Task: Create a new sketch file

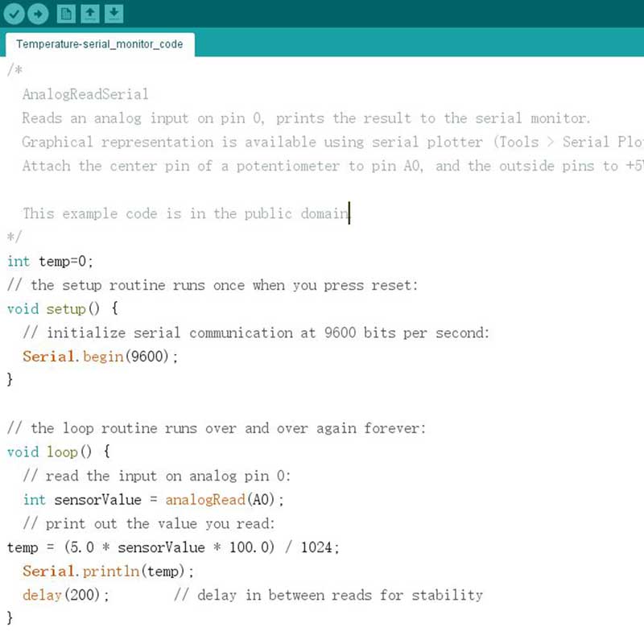Action: coord(67,13)
